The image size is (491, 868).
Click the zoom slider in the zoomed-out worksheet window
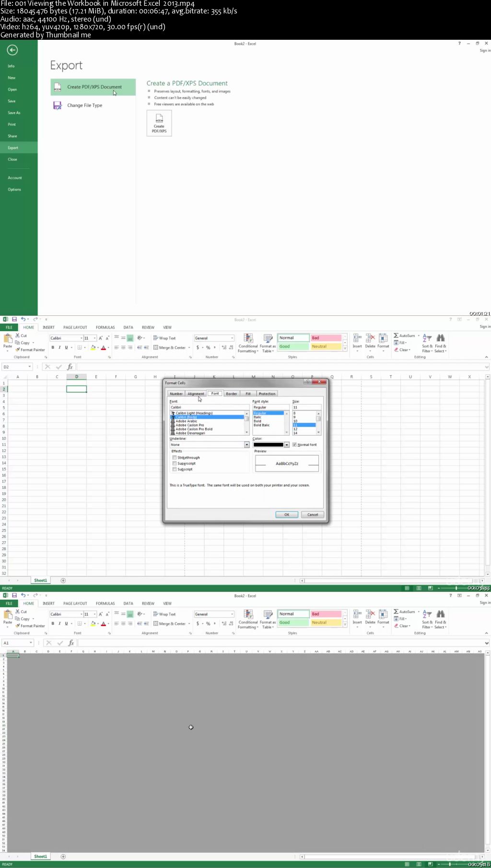[x=450, y=864]
